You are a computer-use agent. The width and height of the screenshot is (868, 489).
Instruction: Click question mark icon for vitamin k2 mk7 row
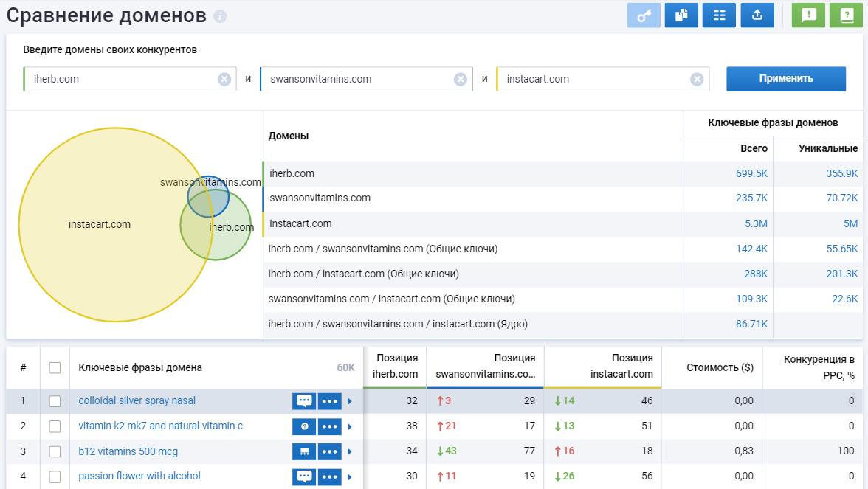point(304,426)
